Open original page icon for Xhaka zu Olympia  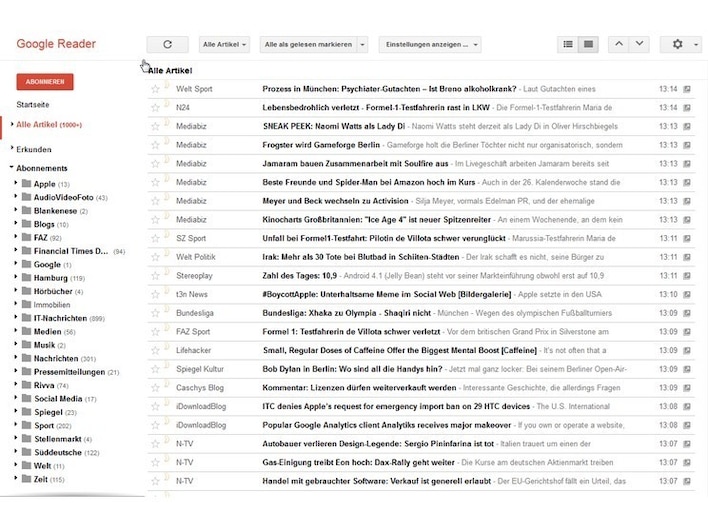click(x=687, y=313)
